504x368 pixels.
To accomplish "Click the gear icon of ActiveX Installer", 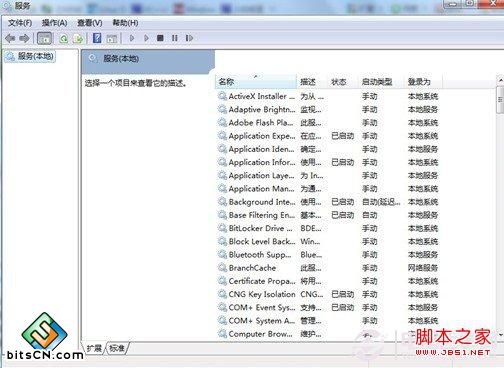I will tap(222, 96).
